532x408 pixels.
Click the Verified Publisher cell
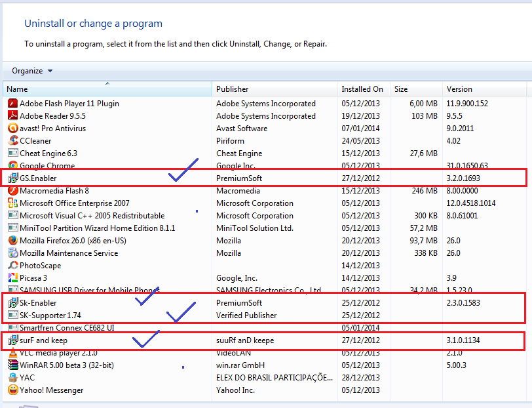point(246,316)
